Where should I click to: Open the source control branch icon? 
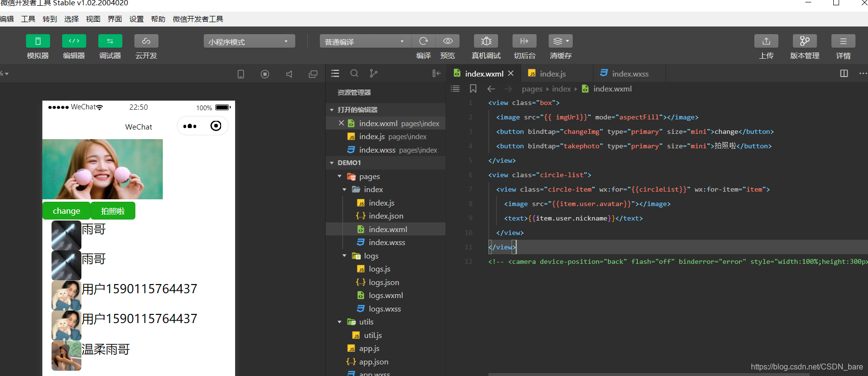373,74
